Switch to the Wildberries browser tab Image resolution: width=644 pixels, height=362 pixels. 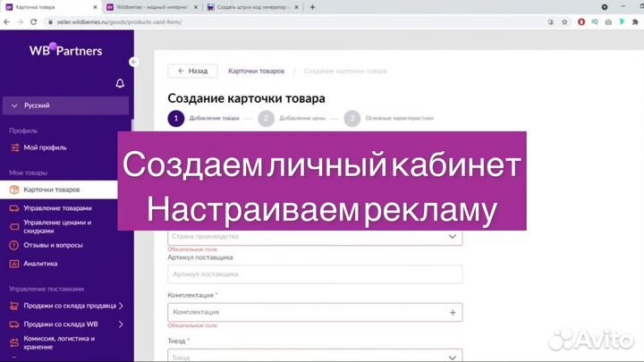[151, 7]
